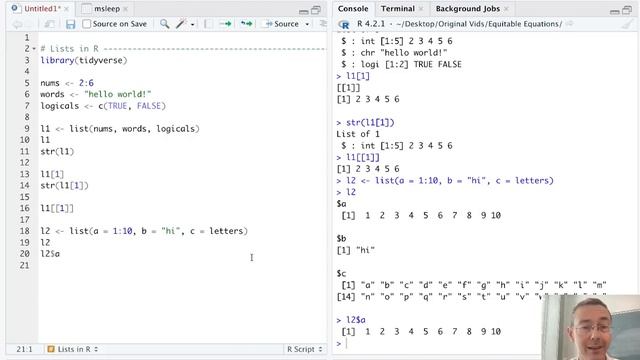Click the l1[[1]] line in editor
Image resolution: width=640 pixels, height=360 pixels.
pyautogui.click(x=57, y=209)
